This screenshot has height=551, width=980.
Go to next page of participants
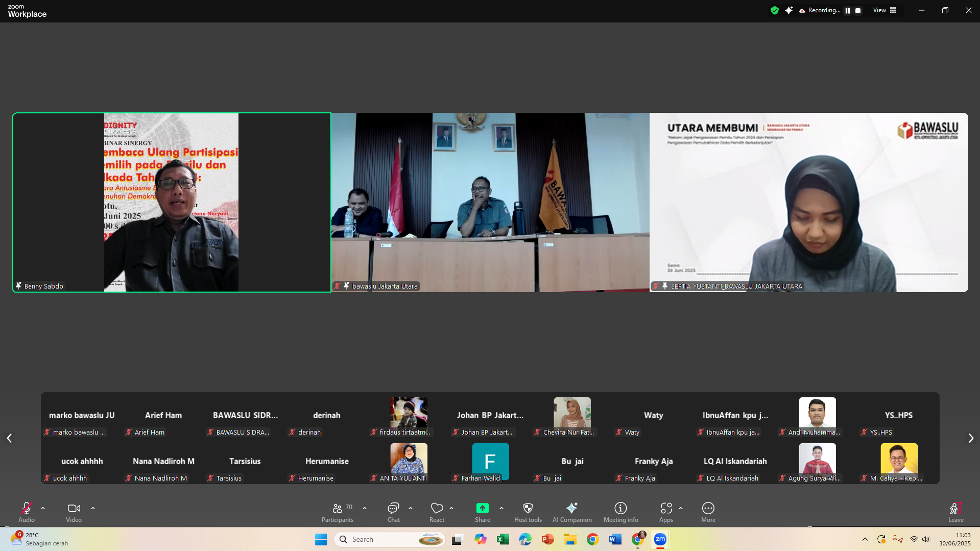coord(971,438)
